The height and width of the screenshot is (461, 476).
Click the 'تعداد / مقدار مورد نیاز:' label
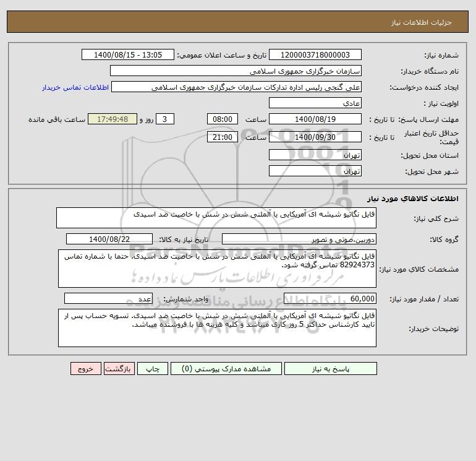(424, 299)
